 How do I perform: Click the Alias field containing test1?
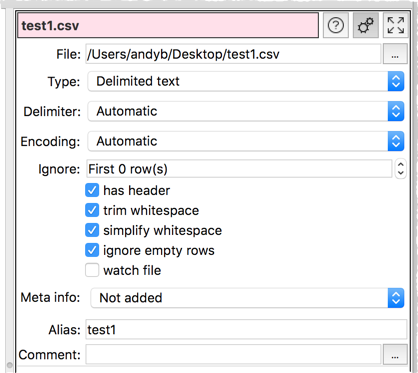246,330
